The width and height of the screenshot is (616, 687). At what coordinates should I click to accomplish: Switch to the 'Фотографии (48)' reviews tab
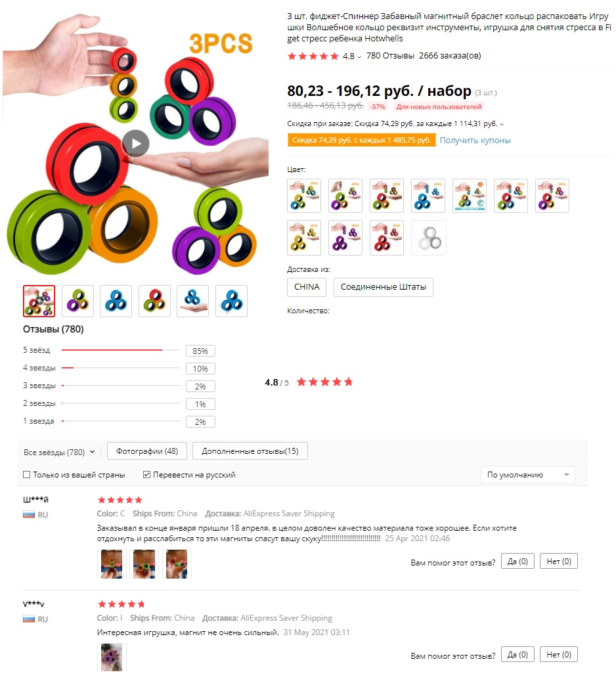click(147, 451)
